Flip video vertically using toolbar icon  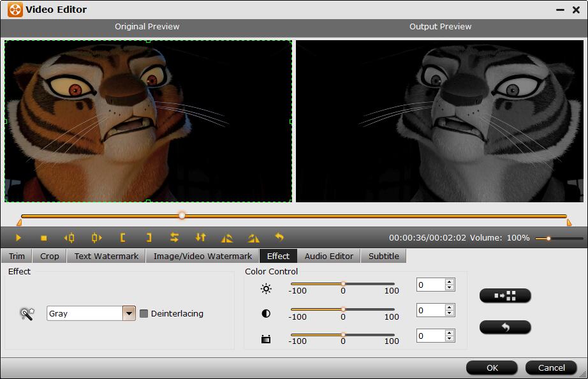(201, 238)
